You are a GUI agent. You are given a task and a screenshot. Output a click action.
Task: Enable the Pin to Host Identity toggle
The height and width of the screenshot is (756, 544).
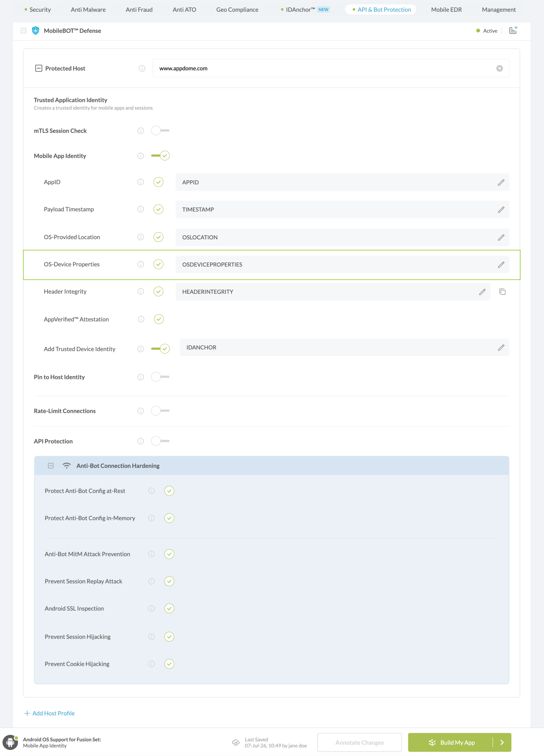(x=160, y=377)
